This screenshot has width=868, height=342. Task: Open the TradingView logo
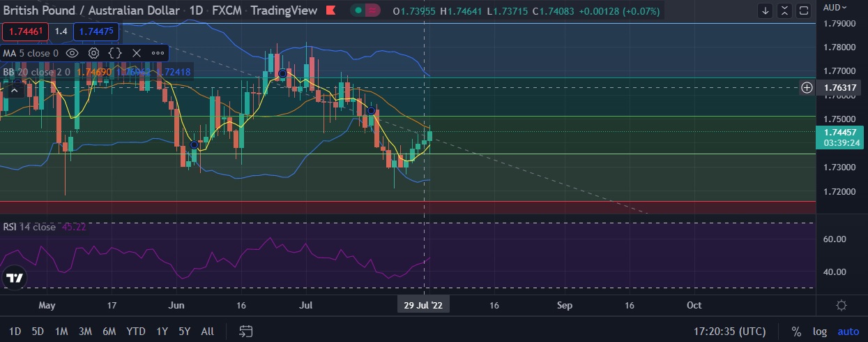[14, 277]
